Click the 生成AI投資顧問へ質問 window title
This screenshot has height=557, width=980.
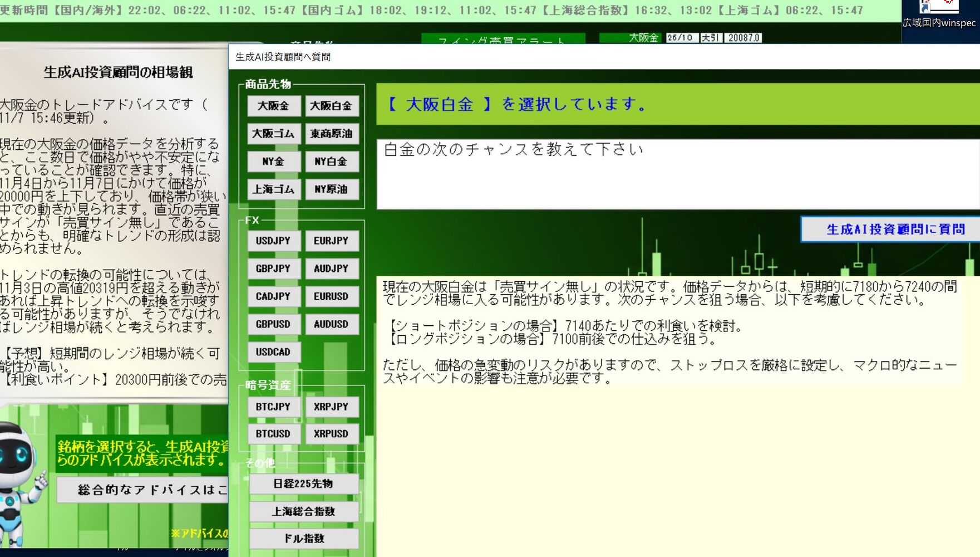(x=283, y=57)
